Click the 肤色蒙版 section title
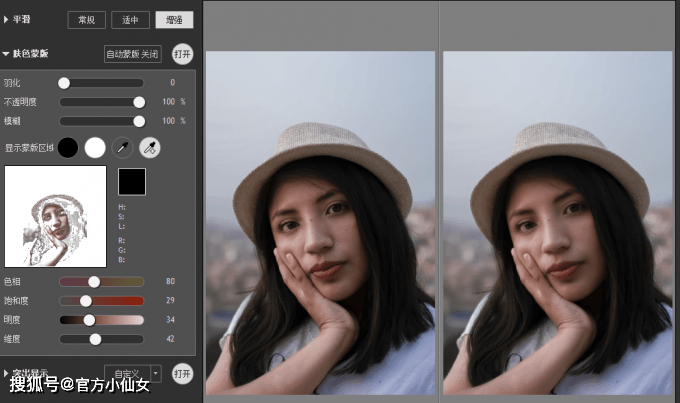The height and width of the screenshot is (403, 680). (30, 53)
